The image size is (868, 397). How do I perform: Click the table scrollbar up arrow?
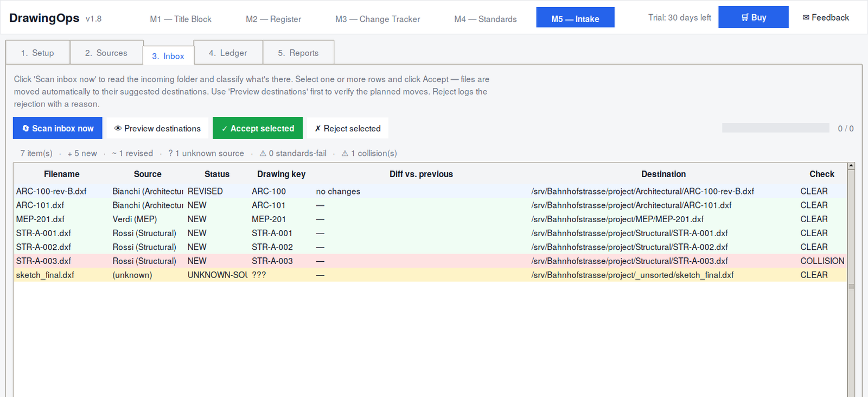tap(851, 166)
